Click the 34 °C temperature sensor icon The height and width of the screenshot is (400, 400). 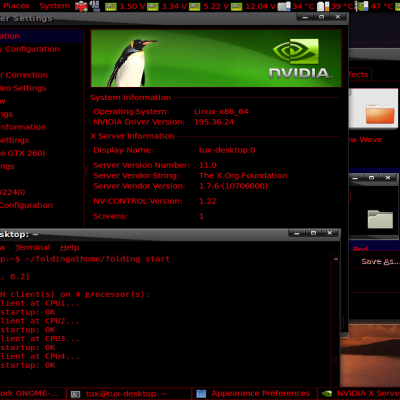[284, 7]
